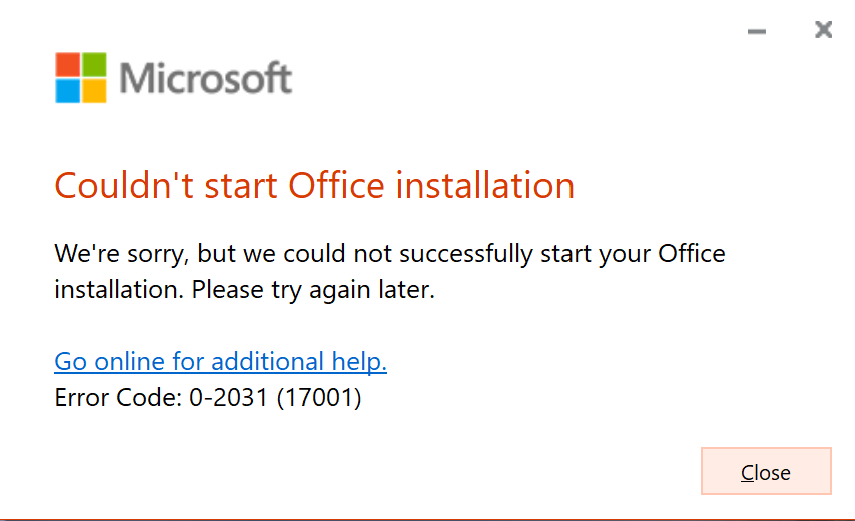Click the Close button
The height and width of the screenshot is (521, 855).
point(766,471)
